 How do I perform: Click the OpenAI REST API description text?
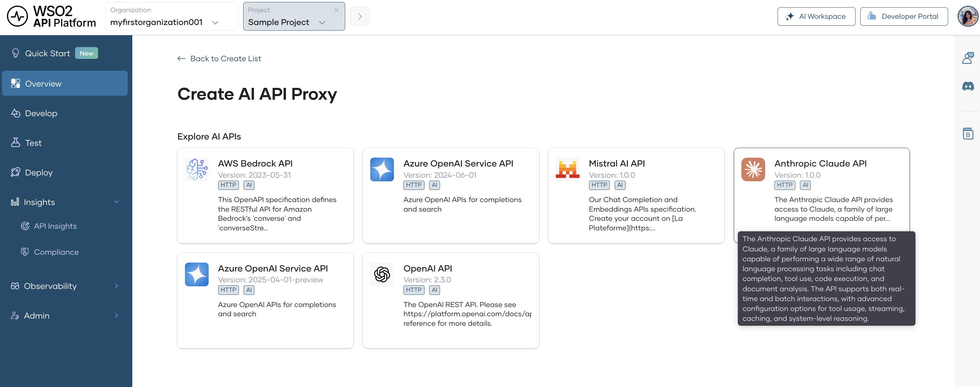click(467, 314)
